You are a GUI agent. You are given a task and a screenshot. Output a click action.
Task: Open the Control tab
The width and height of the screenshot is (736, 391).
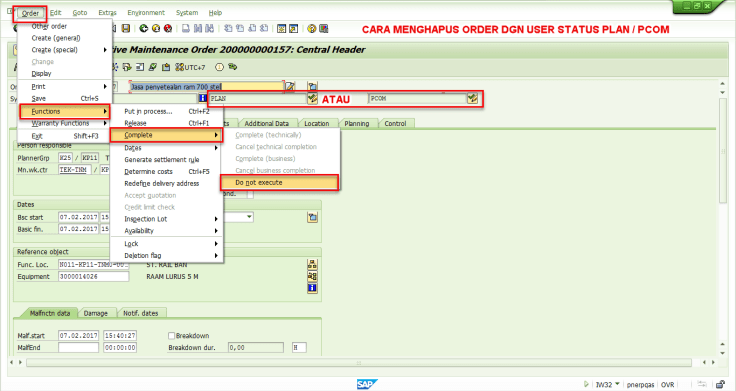point(395,123)
